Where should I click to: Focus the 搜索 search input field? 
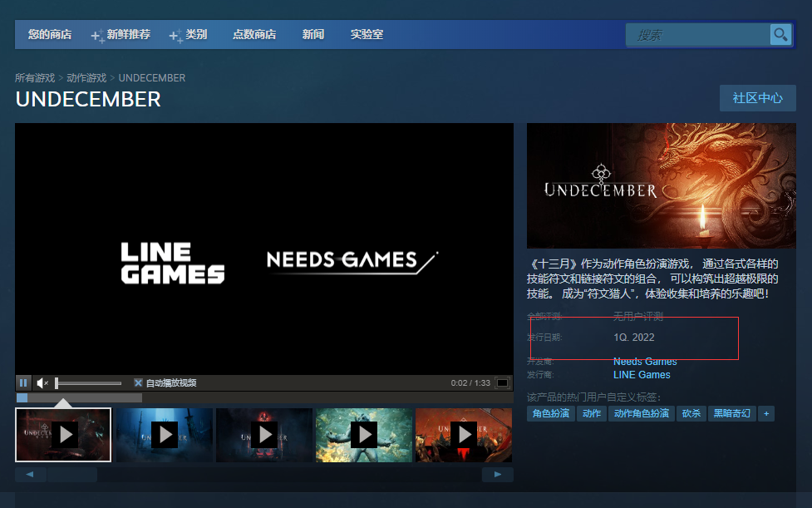697,35
